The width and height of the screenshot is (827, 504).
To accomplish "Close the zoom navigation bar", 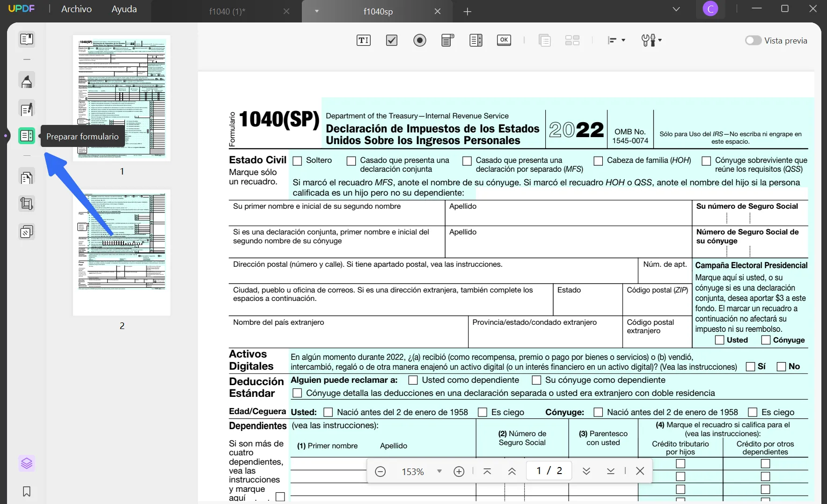I will pos(640,471).
